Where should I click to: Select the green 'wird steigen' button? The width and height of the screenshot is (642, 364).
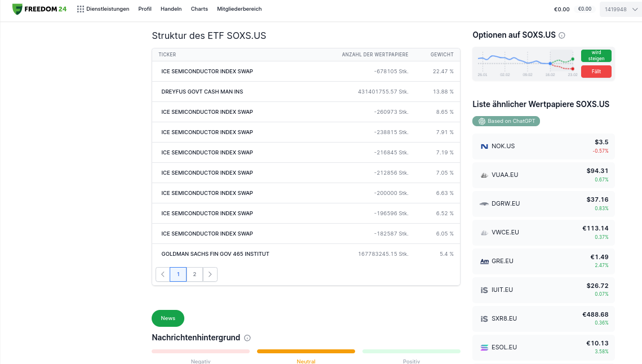coord(596,56)
